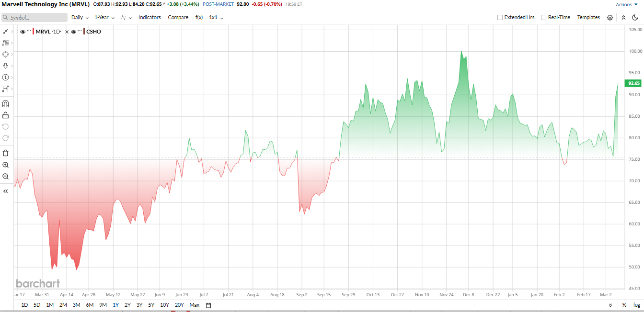
Task: Open chart settings gear icon
Action: click(610, 17)
